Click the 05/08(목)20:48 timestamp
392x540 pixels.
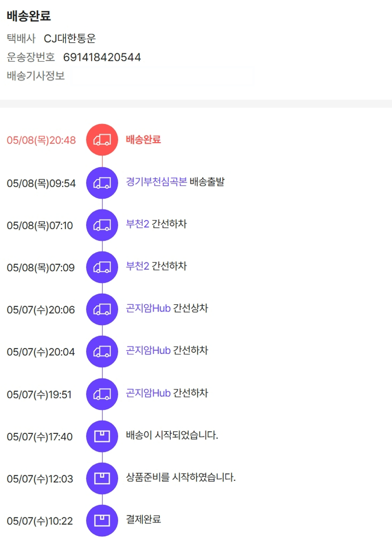(41, 141)
